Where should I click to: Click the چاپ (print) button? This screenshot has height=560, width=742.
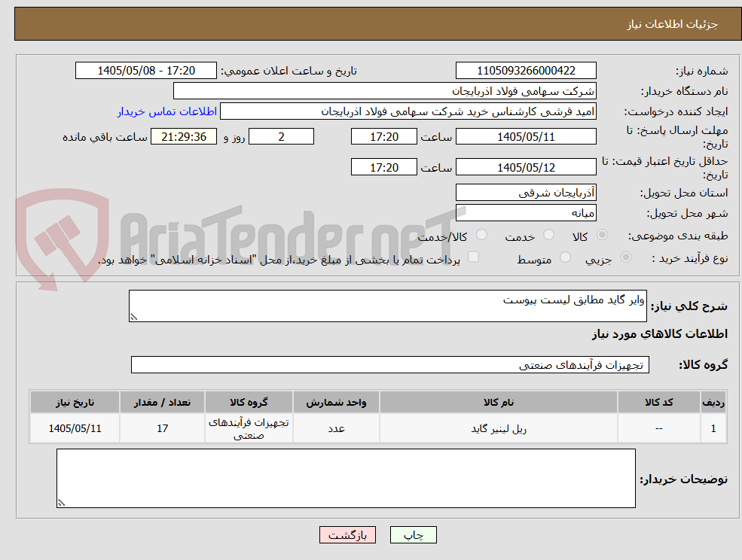(x=413, y=535)
